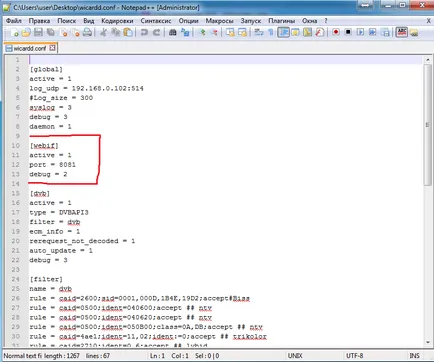
Task: Click the rerequest_not_decoded = 1 line
Action: click(x=82, y=241)
